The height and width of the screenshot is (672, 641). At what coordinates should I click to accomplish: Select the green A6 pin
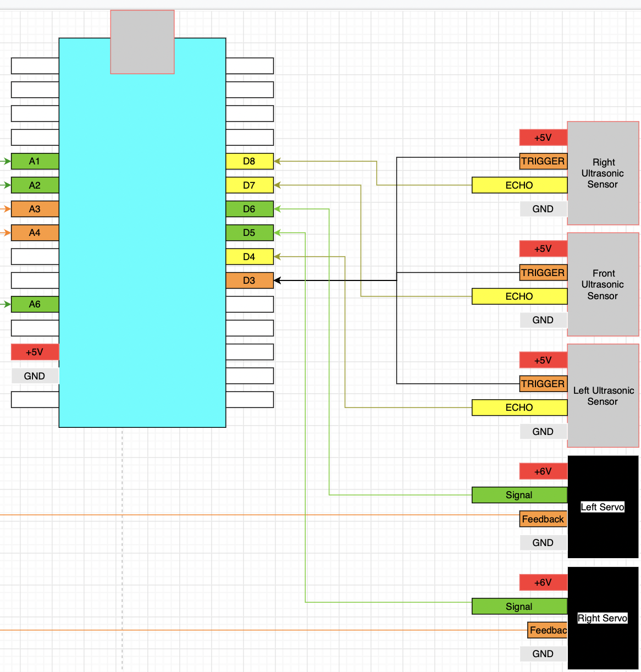pos(35,304)
